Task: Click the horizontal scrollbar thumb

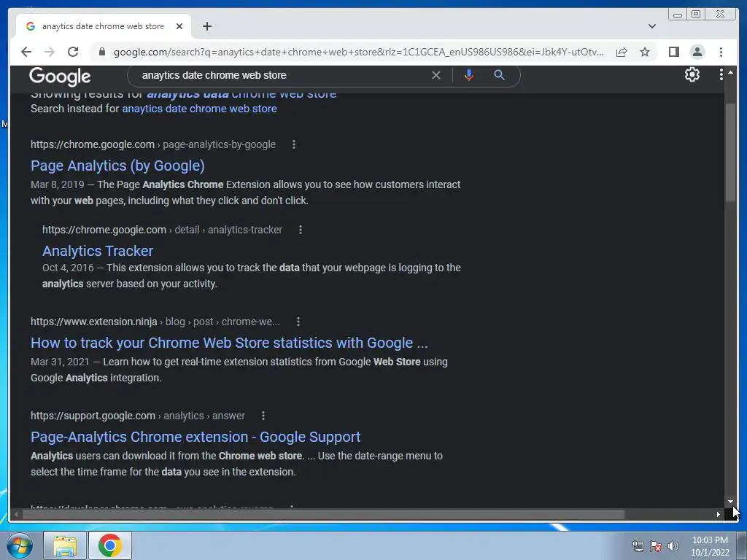Action: point(323,514)
